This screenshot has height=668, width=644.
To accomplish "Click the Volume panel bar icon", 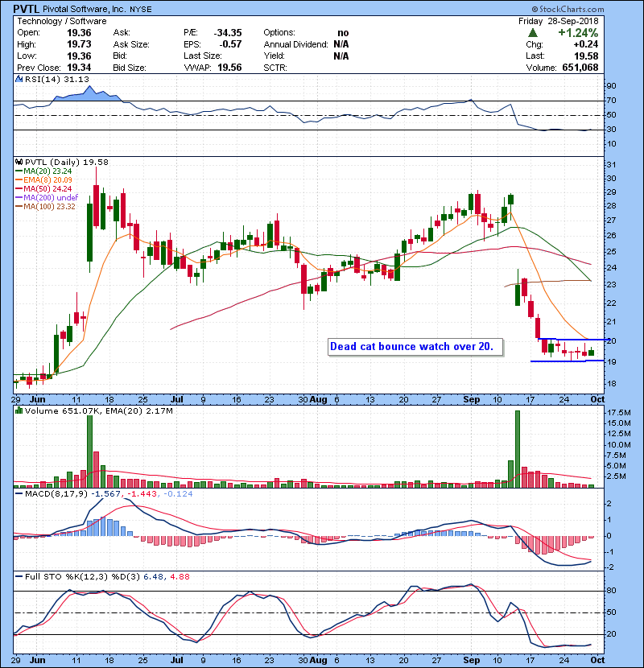I will click(x=19, y=411).
